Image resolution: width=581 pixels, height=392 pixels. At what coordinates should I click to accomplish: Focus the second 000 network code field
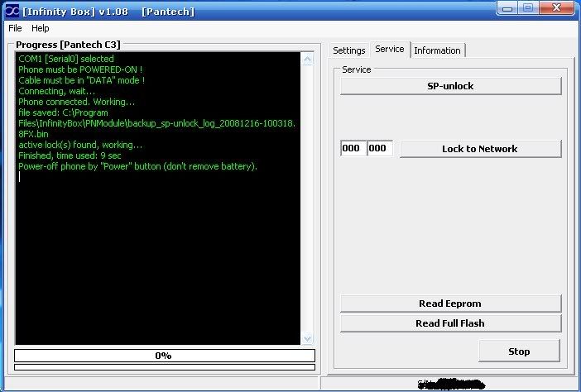380,148
